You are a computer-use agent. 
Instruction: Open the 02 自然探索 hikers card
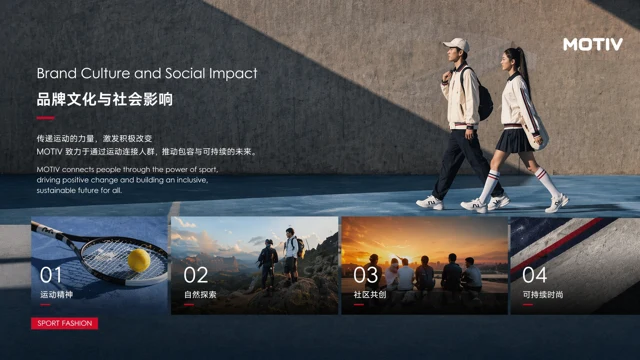254,266
